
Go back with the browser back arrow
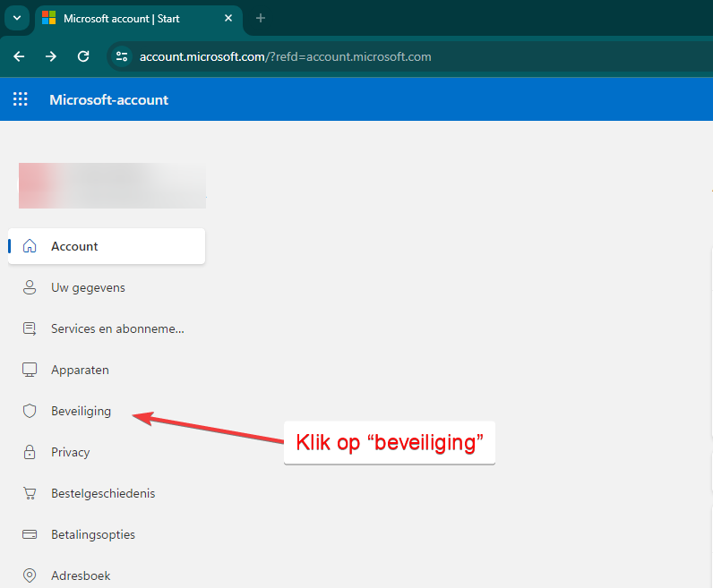pyautogui.click(x=20, y=56)
